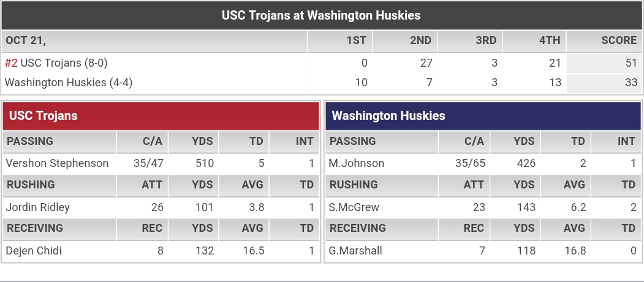Viewport: 644px width, 282px height.
Task: Click the USC Trojans at Washington Huskies title
Action: tap(321, 15)
